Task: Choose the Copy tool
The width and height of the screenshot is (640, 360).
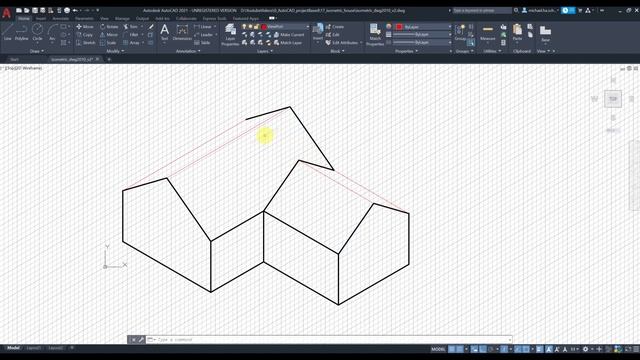Action: point(84,35)
